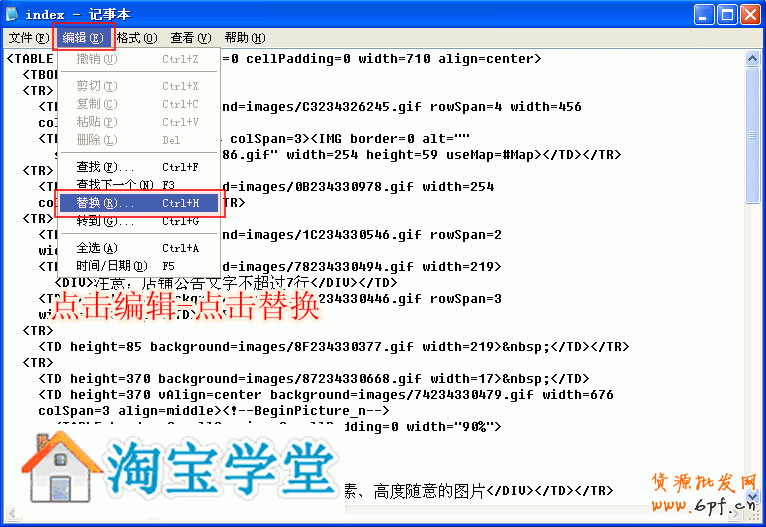Click the Notepad icon in title bar
Viewport: 766px width, 527px height.
coord(13,14)
